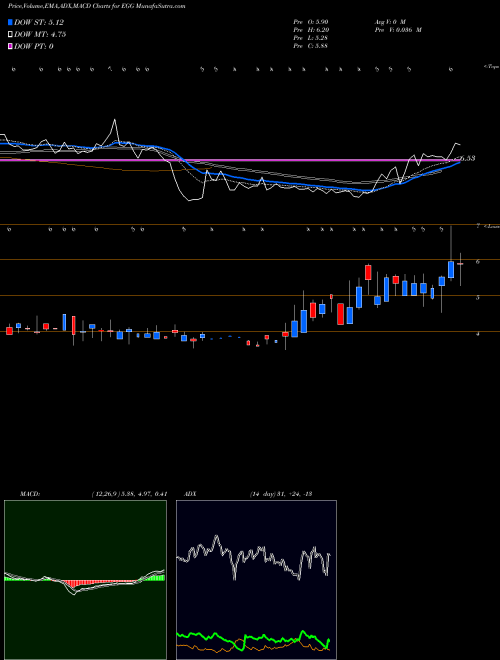Click the price axis label 7

pyautogui.click(x=478, y=226)
